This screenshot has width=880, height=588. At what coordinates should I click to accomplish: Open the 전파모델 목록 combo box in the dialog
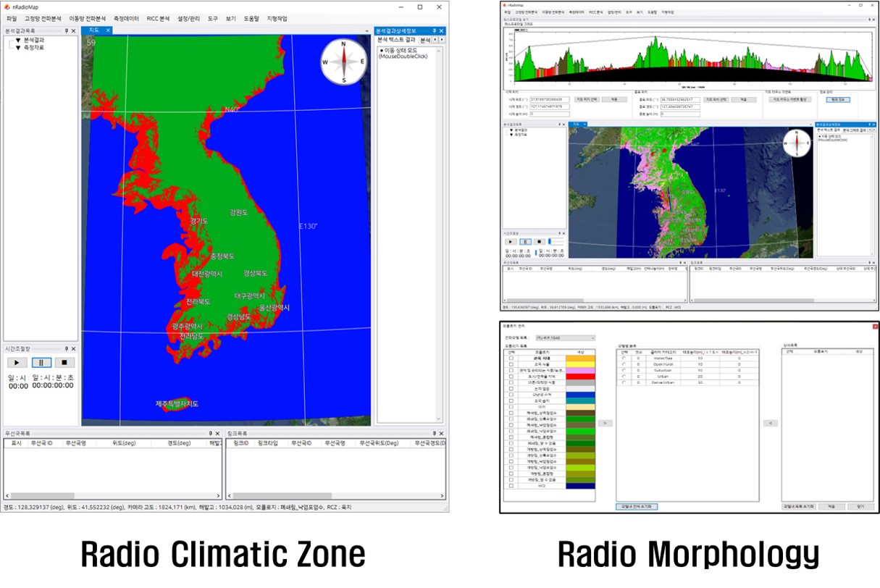[x=566, y=338]
